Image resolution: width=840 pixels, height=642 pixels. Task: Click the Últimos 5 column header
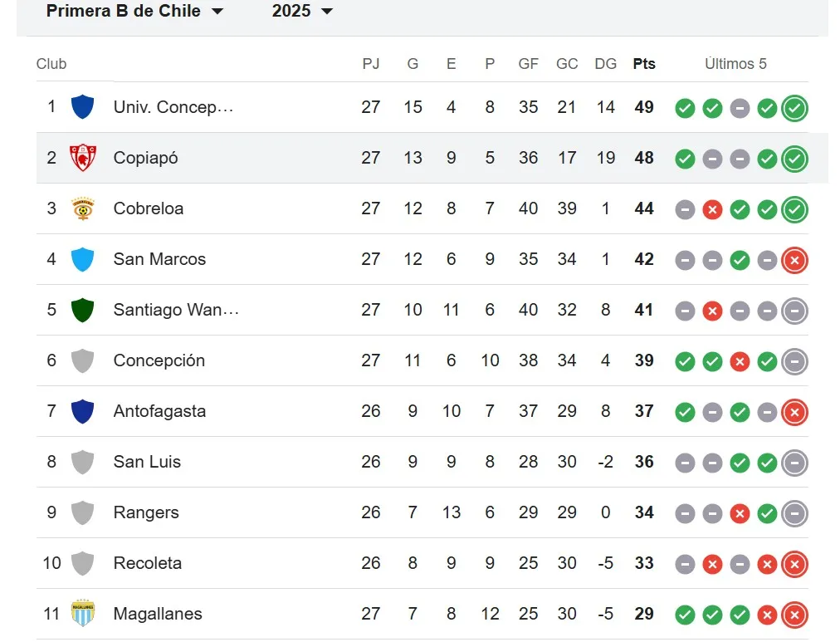coord(735,63)
